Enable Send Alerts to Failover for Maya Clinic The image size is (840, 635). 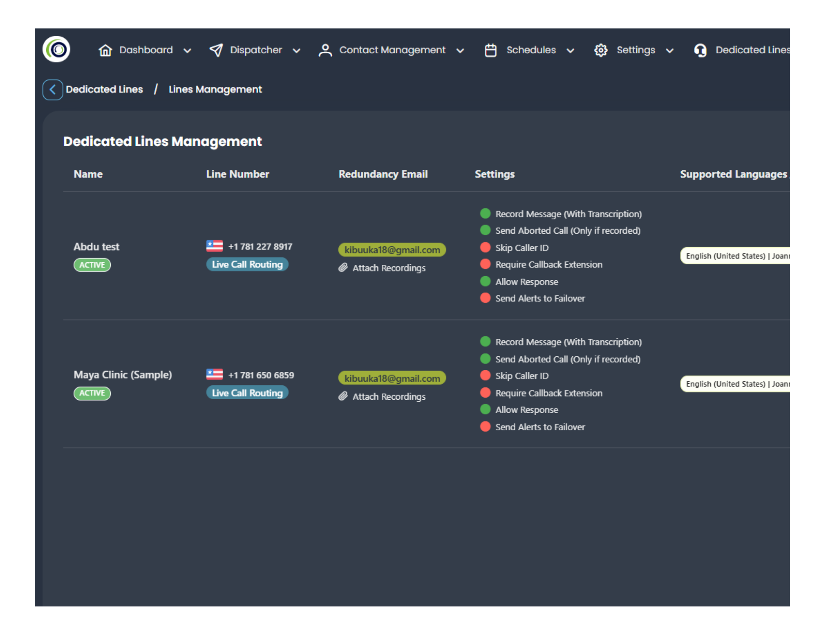coord(485,427)
